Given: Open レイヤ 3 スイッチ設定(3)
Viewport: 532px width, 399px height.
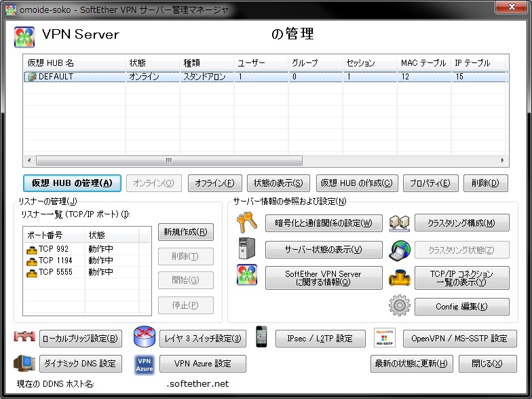Looking at the screenshot, I should pos(203,339).
